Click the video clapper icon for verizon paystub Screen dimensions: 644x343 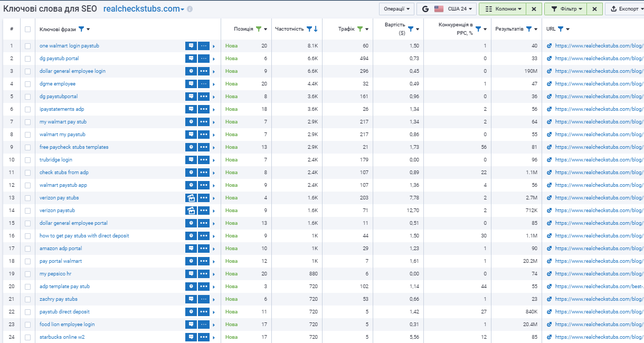[191, 211]
